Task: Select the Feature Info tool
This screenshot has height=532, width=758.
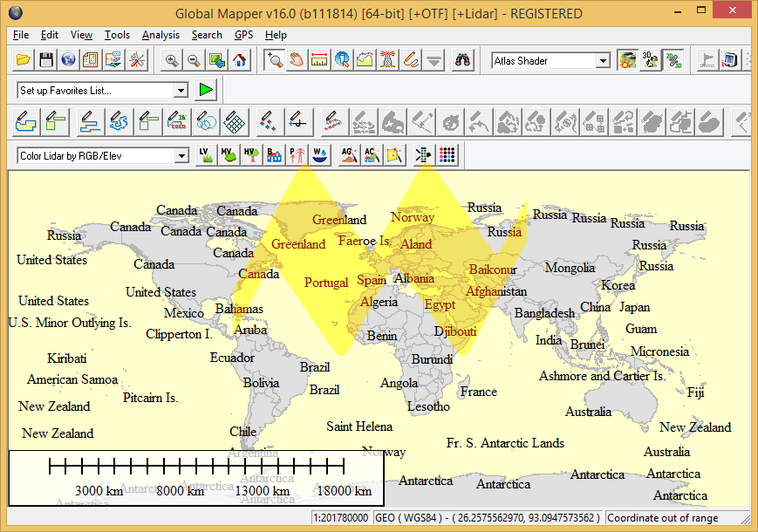Action: click(x=342, y=60)
